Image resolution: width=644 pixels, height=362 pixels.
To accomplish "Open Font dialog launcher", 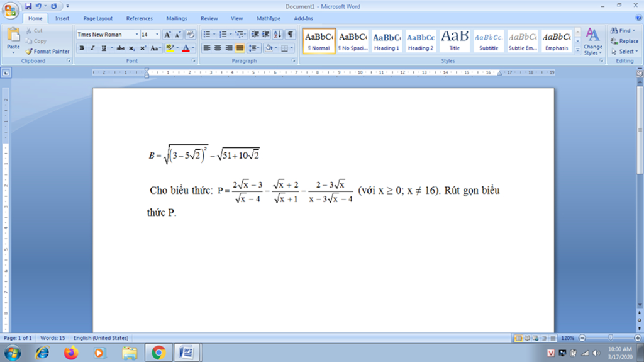I will [x=194, y=61].
